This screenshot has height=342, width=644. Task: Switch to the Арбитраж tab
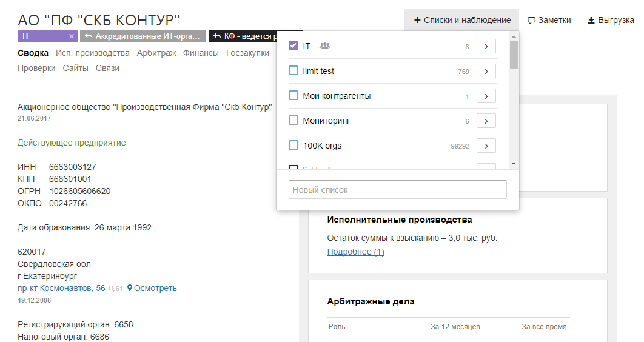(156, 53)
